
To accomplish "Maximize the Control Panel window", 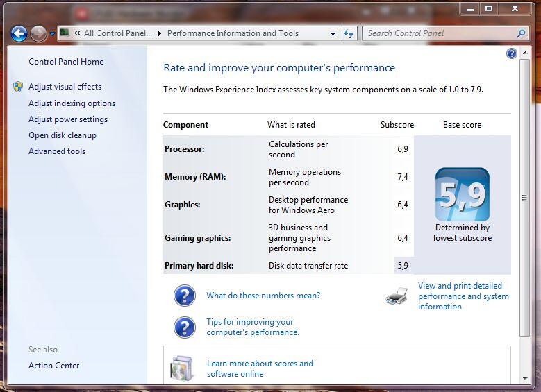I will pos(488,8).
